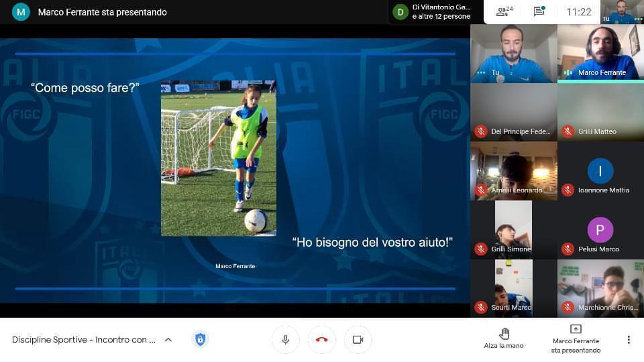Click muted mic icon on Pelusi Marco tile
Screen dimensions: 644x362
pos(568,249)
